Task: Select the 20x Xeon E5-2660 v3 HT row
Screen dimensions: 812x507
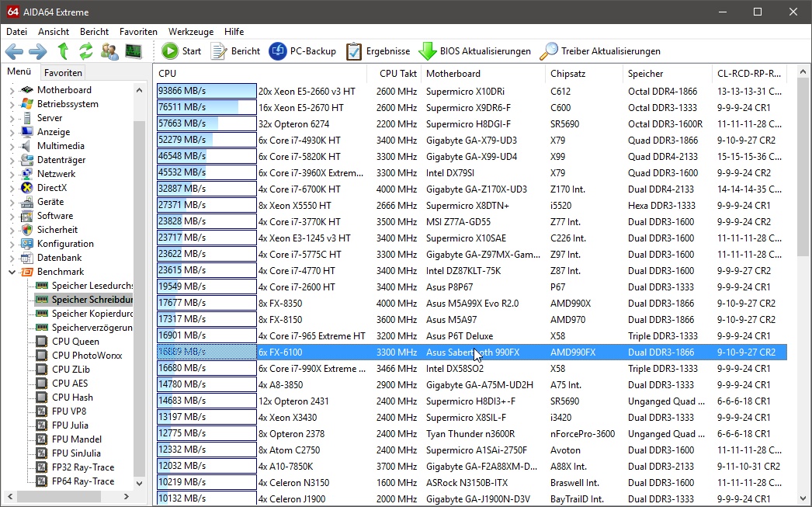Action: point(471,91)
